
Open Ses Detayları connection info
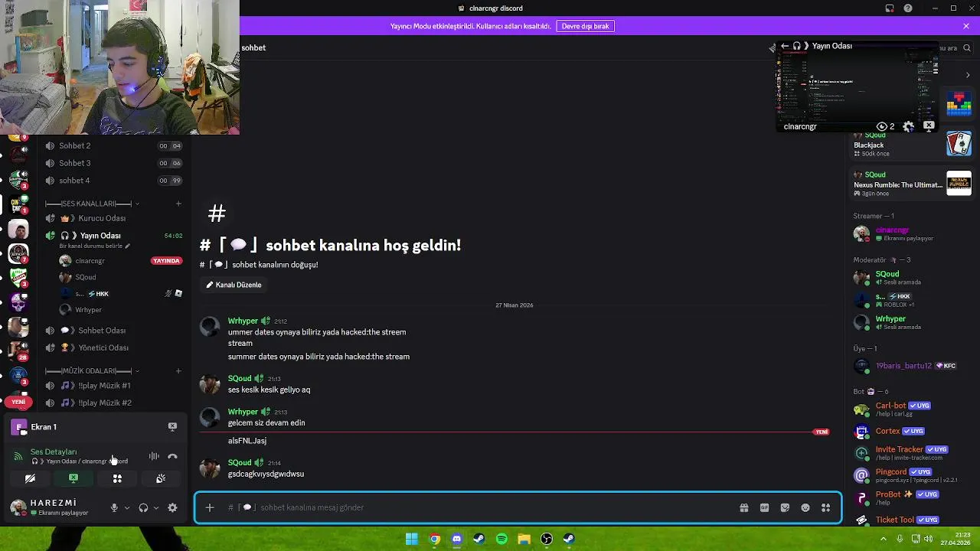(x=54, y=452)
